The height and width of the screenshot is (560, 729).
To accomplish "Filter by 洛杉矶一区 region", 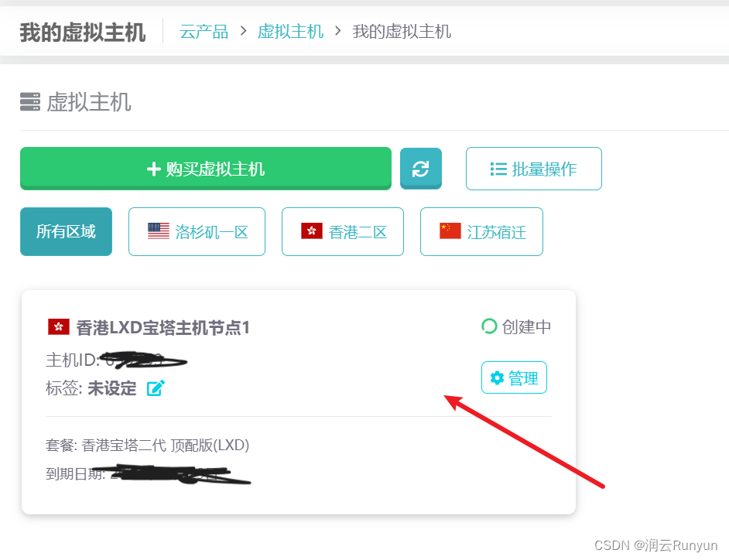I will coord(197,231).
